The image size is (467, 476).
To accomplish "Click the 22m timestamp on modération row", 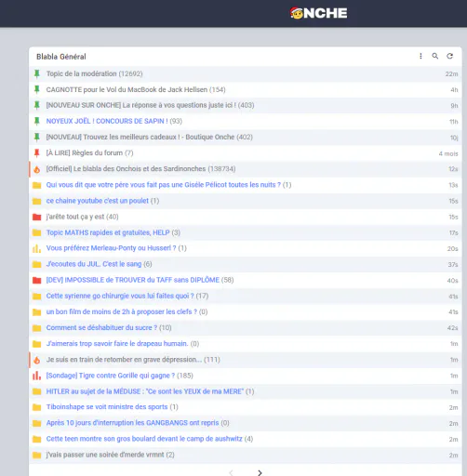I will coord(451,74).
